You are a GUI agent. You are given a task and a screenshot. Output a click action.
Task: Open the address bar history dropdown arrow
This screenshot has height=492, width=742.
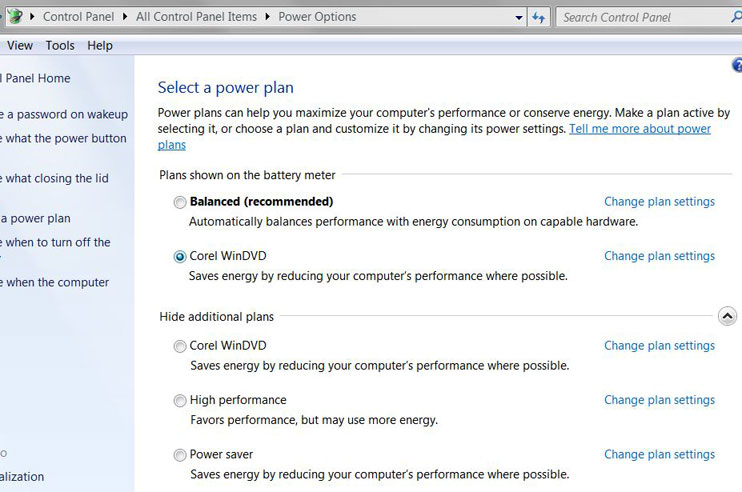(x=518, y=17)
